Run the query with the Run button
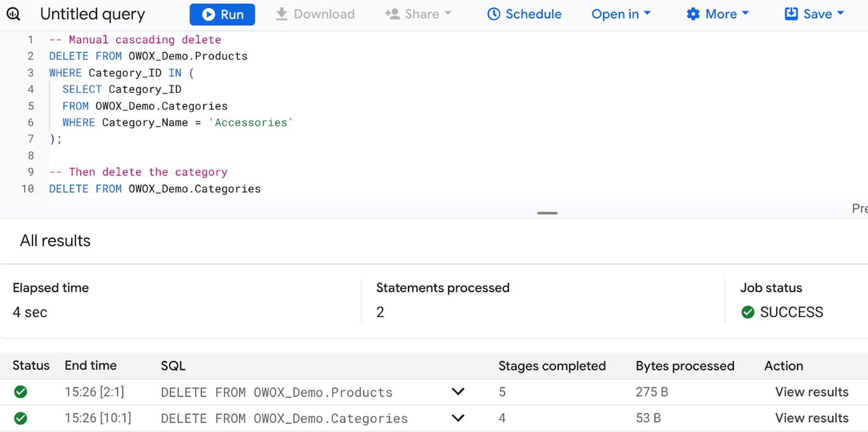Image resolution: width=868 pixels, height=432 pixels. coord(222,14)
